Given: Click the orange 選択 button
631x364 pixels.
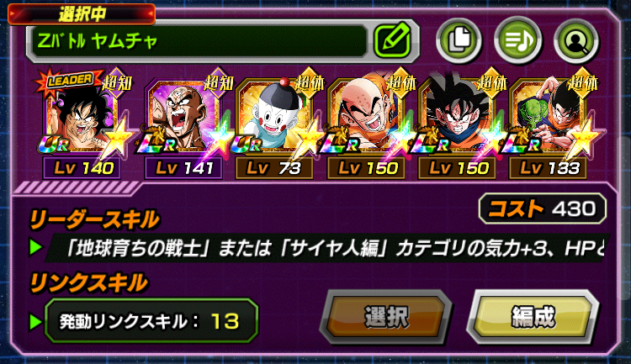Looking at the screenshot, I should tap(385, 317).
